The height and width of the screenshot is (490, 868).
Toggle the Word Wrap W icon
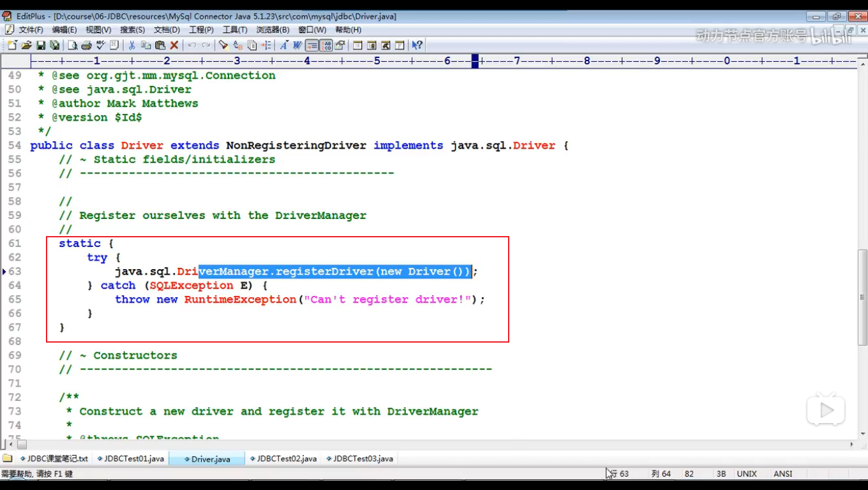pos(297,45)
